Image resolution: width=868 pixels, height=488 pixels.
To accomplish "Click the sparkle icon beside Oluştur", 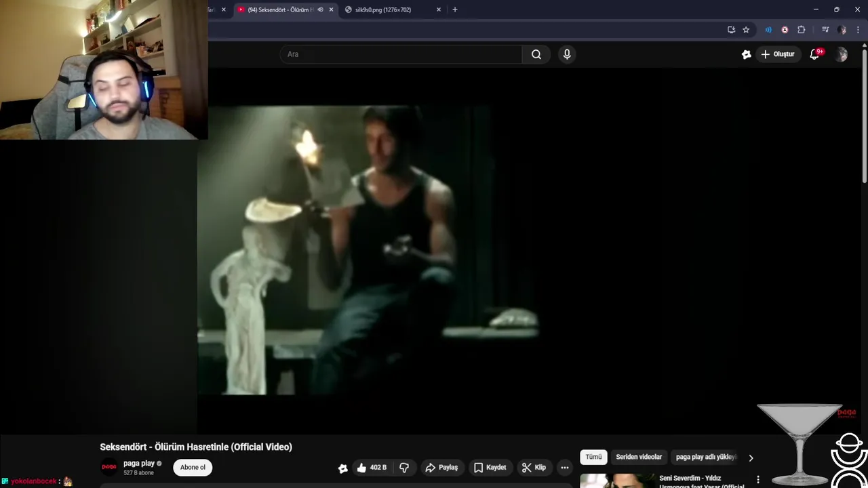I will coord(747,54).
